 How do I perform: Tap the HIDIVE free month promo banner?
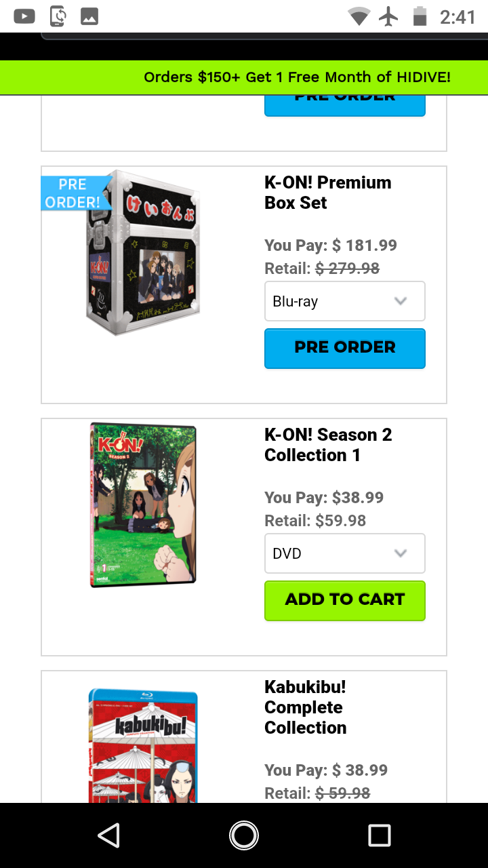pos(244,77)
